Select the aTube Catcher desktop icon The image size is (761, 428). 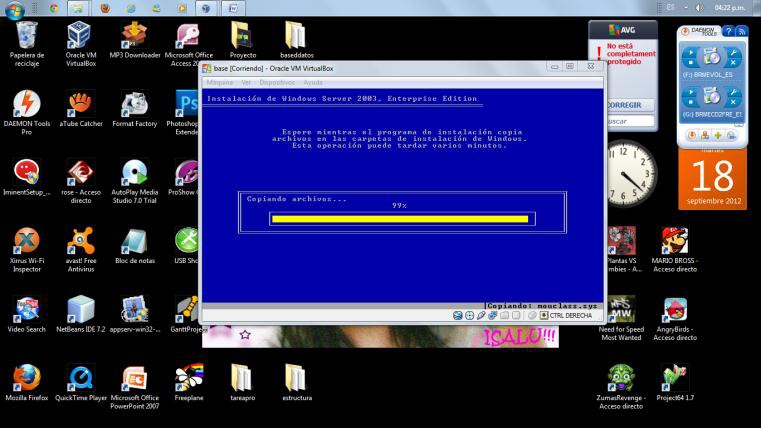point(81,108)
